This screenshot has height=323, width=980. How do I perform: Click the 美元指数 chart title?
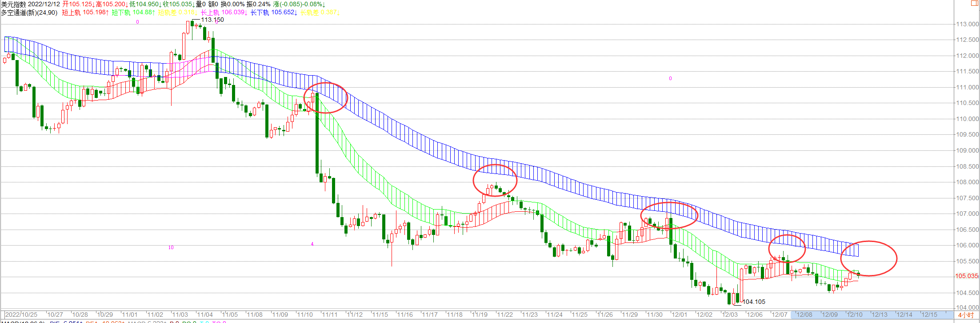[x=13, y=4]
